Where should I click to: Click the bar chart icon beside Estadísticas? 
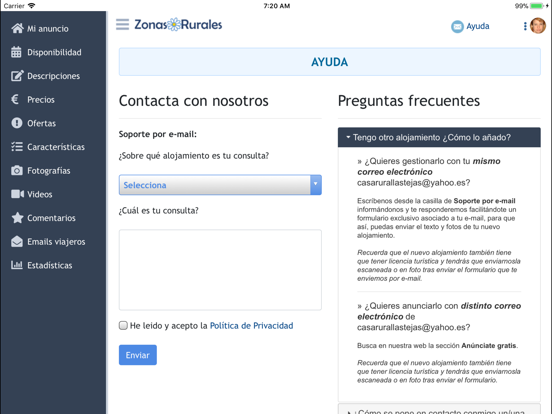(x=17, y=265)
